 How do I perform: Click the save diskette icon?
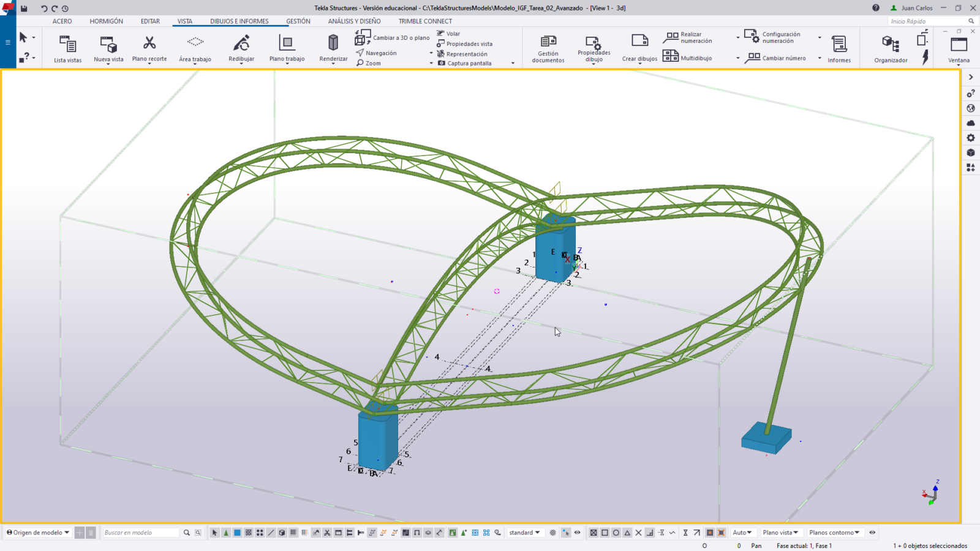(24, 9)
